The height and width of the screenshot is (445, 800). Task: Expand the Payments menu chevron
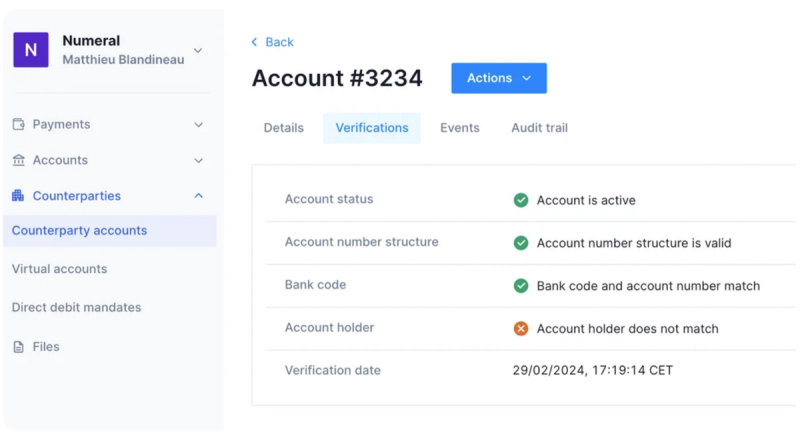[198, 125]
